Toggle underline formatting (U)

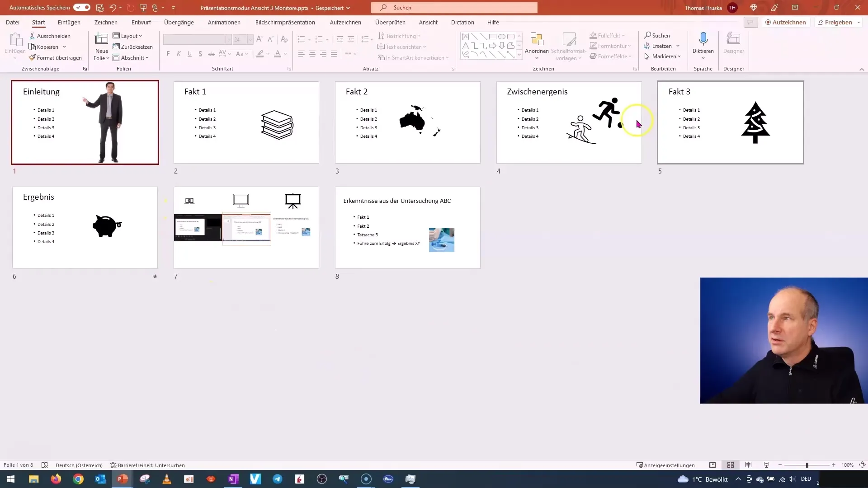click(x=189, y=54)
